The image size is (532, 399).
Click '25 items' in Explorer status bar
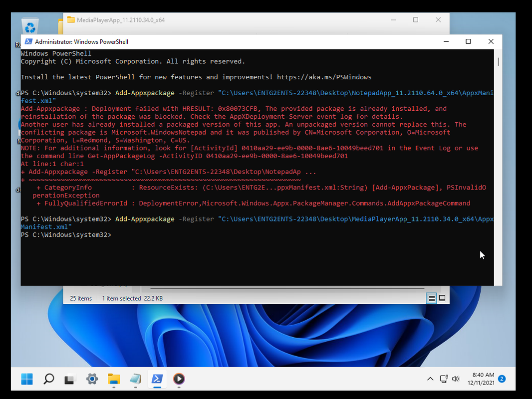click(81, 298)
